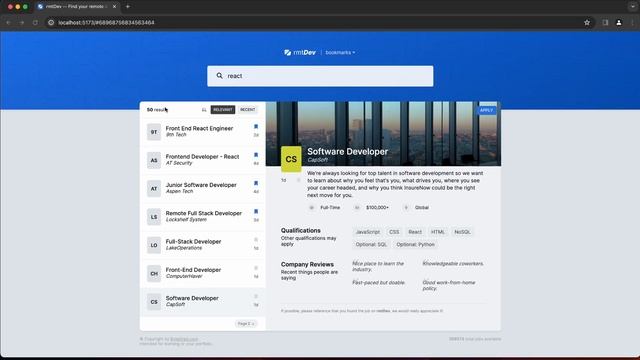The width and height of the screenshot is (640, 360).
Task: Click the LO company badge
Action: coord(154,245)
